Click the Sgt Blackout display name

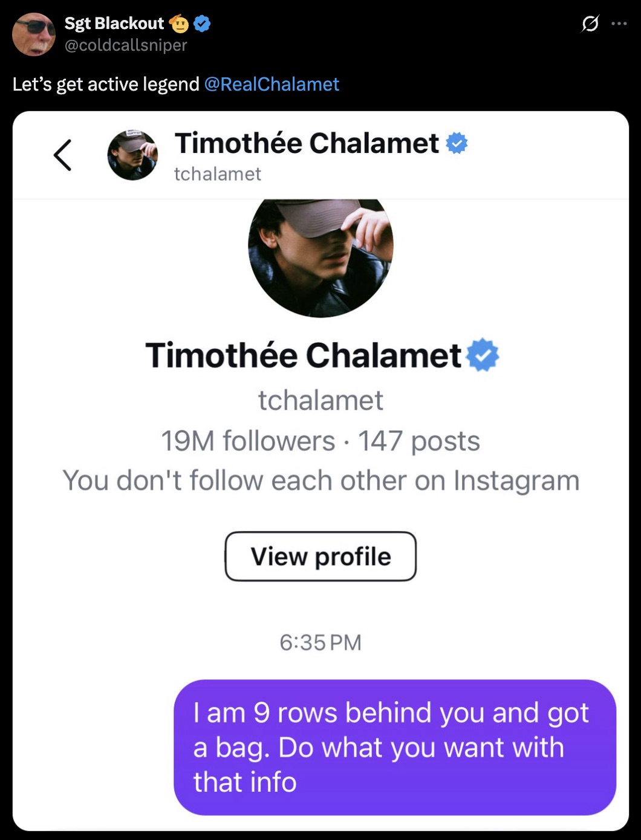[114, 24]
